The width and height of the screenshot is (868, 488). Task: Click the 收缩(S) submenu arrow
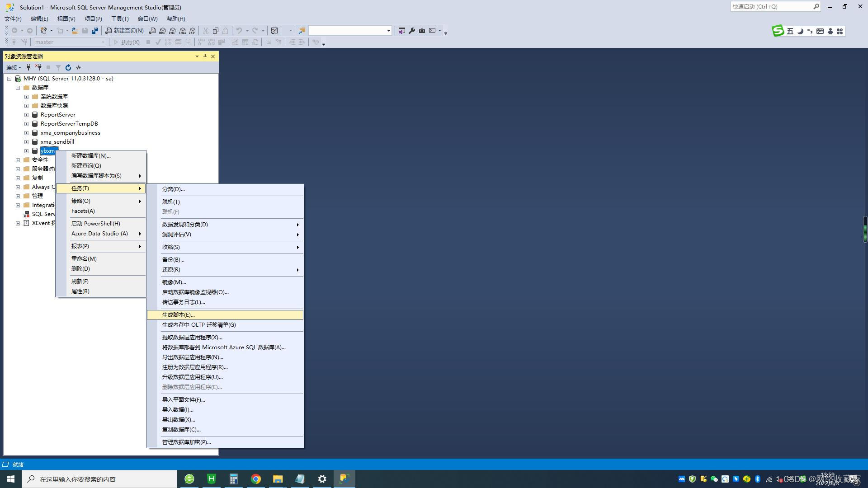click(297, 247)
